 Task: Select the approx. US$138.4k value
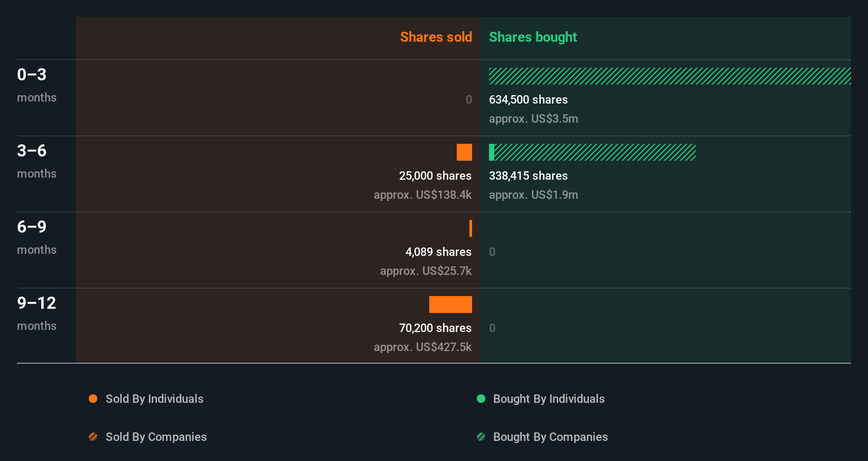pos(422,195)
